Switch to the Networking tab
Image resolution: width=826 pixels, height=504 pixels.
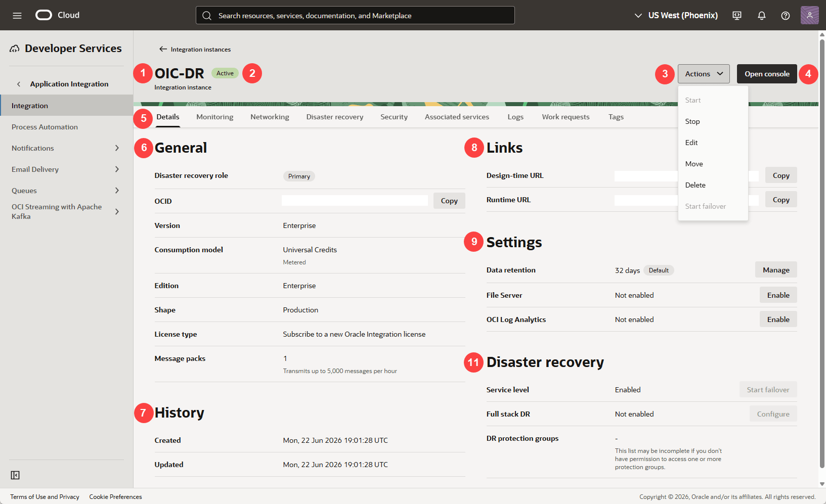tap(270, 117)
